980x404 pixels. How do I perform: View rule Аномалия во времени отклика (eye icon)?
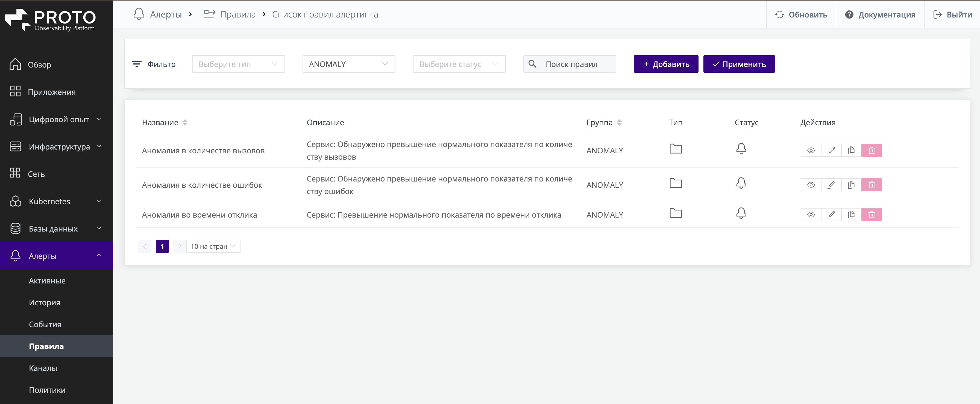[x=811, y=215]
